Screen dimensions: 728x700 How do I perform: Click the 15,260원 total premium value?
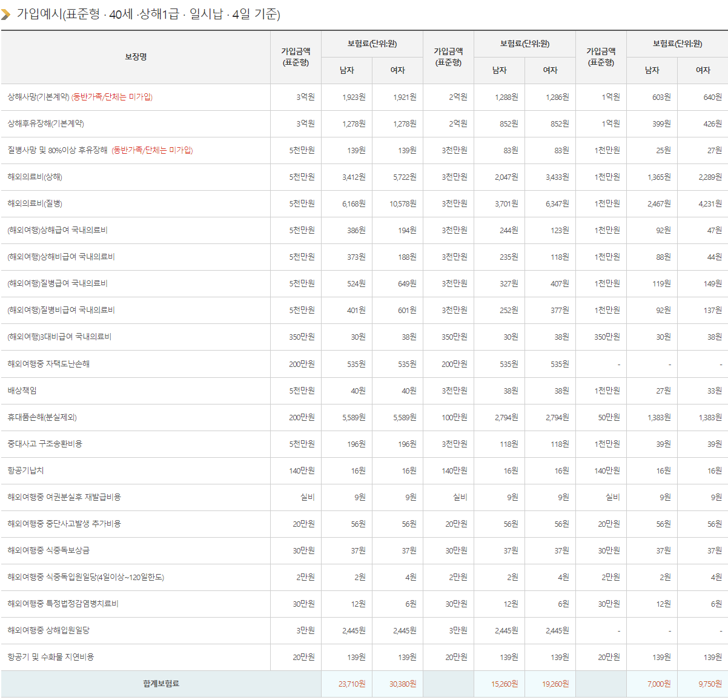[x=505, y=684]
